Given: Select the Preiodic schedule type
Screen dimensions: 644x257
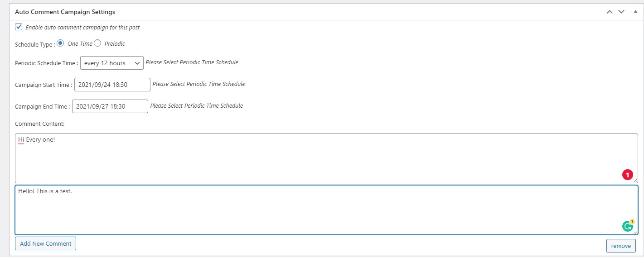Looking at the screenshot, I should [x=97, y=43].
